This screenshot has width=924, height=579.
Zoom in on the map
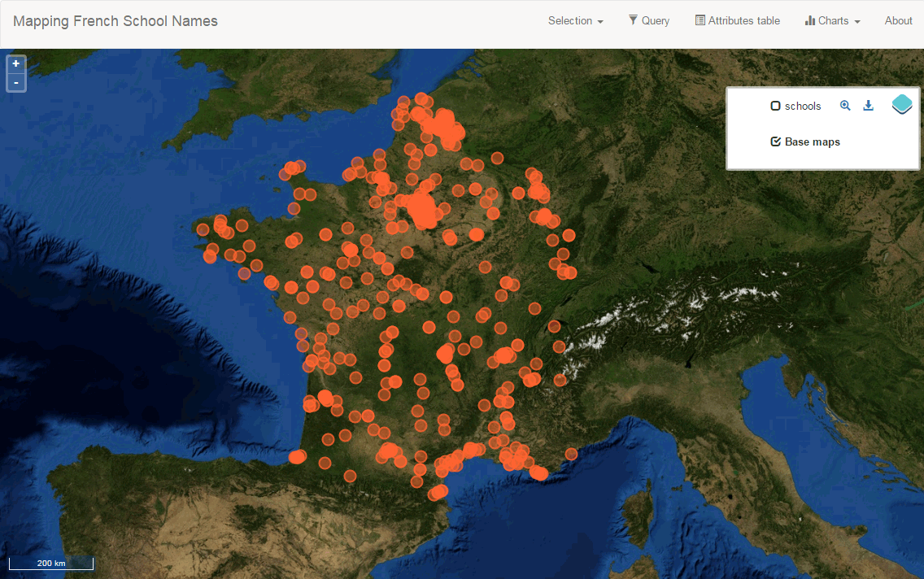click(15, 63)
